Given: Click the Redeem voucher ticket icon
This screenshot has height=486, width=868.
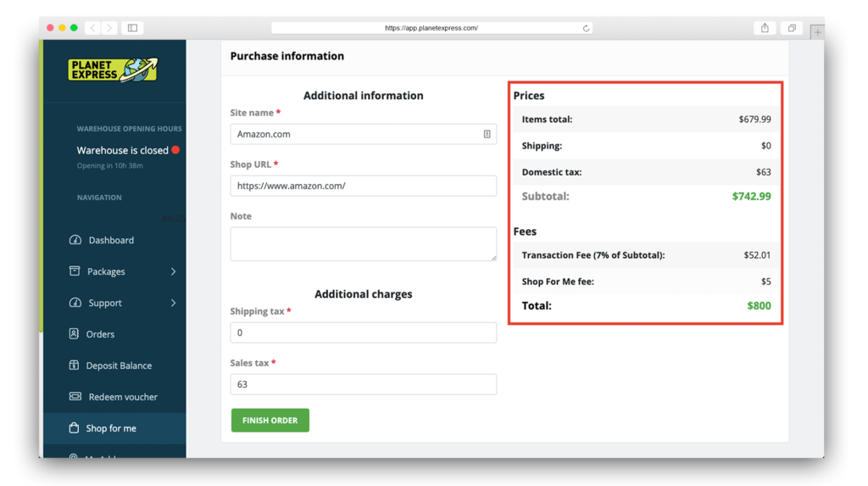Looking at the screenshot, I should [x=75, y=396].
